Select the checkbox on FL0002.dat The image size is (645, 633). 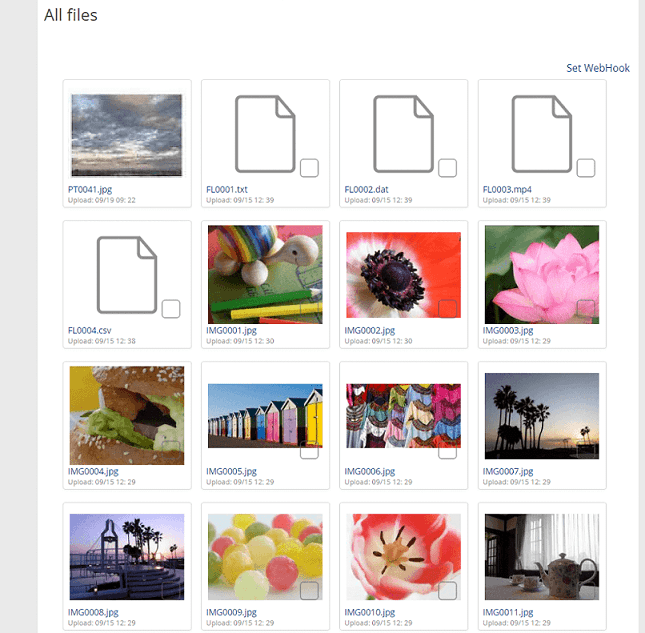point(447,167)
